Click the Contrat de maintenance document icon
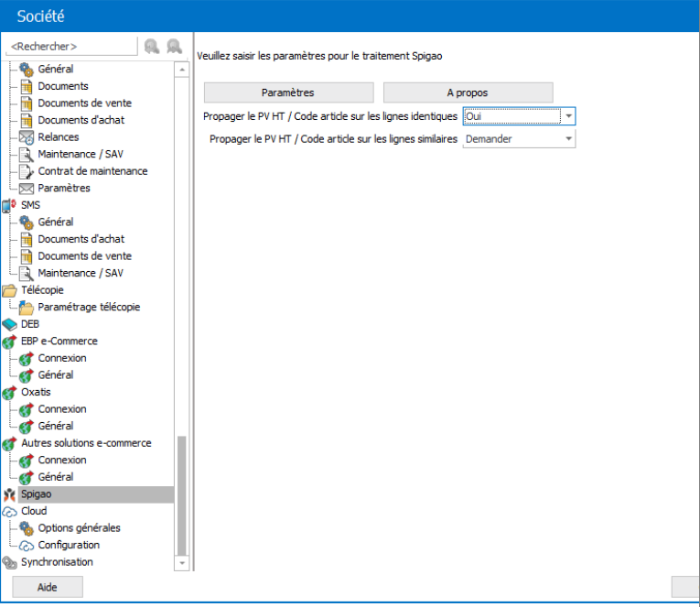700x607 pixels. 27,171
